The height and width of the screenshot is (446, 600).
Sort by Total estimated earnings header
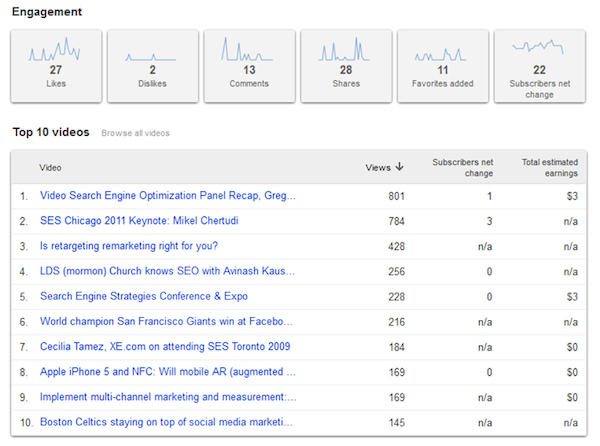point(550,168)
